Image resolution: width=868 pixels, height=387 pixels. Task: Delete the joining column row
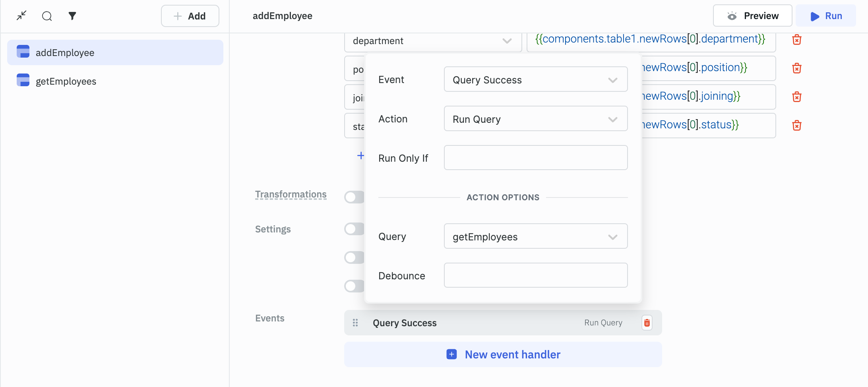(796, 97)
